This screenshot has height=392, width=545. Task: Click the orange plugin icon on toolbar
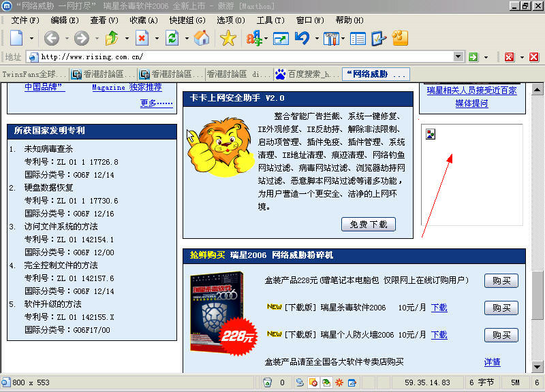400,38
